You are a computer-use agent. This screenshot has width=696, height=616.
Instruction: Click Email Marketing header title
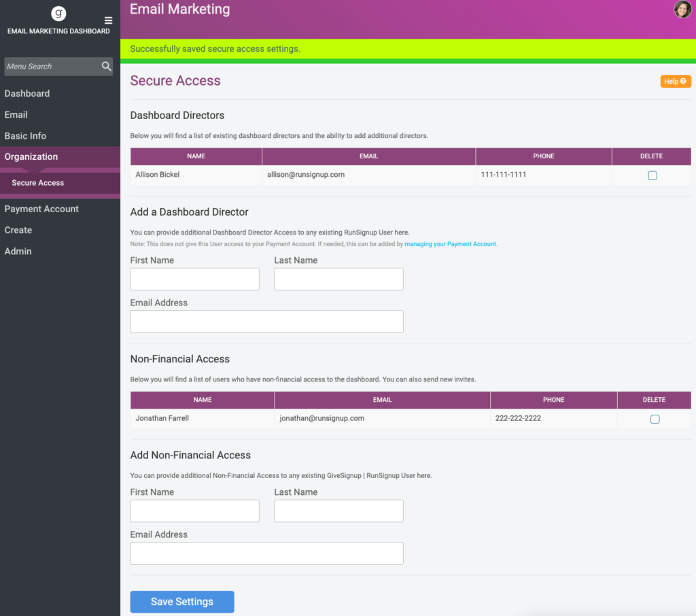[x=179, y=10]
